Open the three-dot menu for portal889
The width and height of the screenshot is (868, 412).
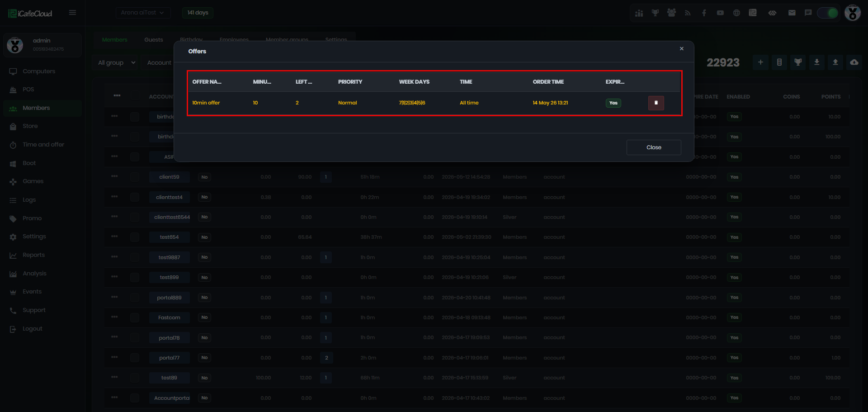[x=114, y=297]
